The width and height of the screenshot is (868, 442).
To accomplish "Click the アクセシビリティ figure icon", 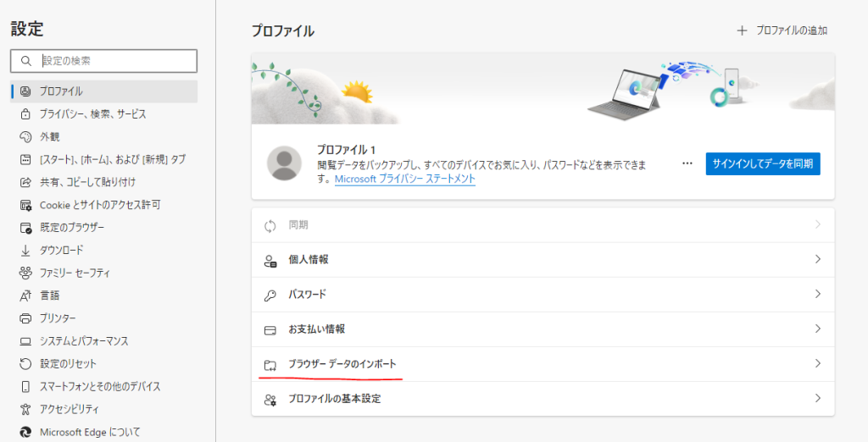I will pyautogui.click(x=25, y=409).
